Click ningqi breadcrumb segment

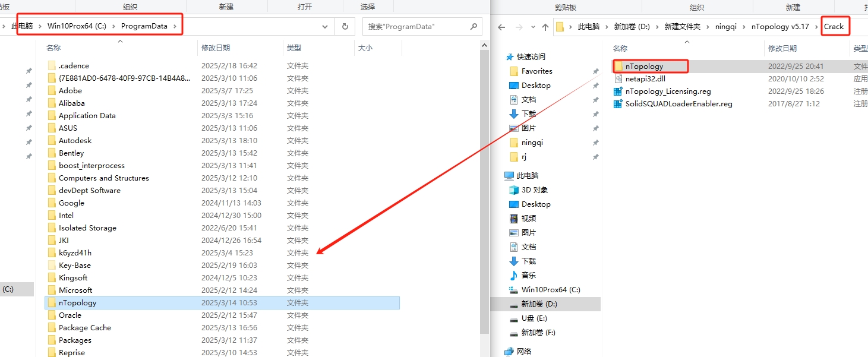(x=725, y=27)
